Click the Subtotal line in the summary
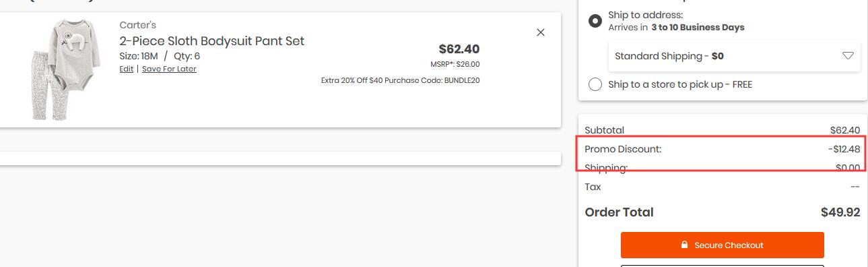 tap(723, 130)
